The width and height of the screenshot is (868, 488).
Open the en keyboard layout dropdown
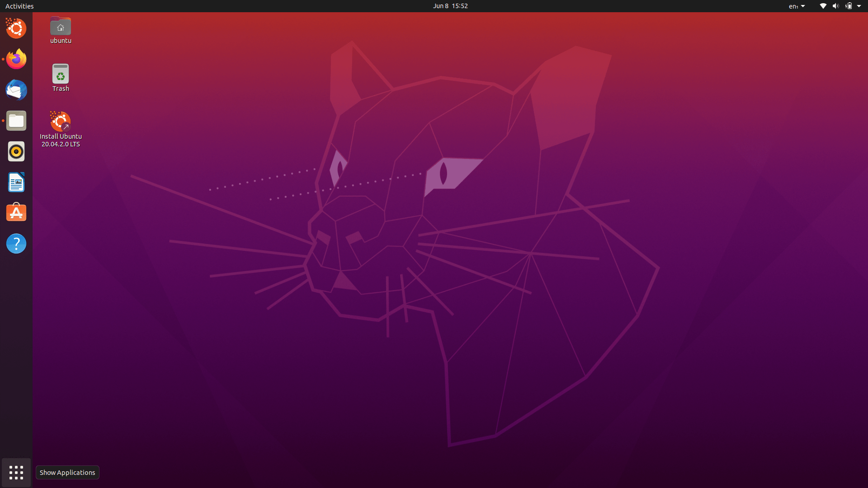[x=797, y=6]
